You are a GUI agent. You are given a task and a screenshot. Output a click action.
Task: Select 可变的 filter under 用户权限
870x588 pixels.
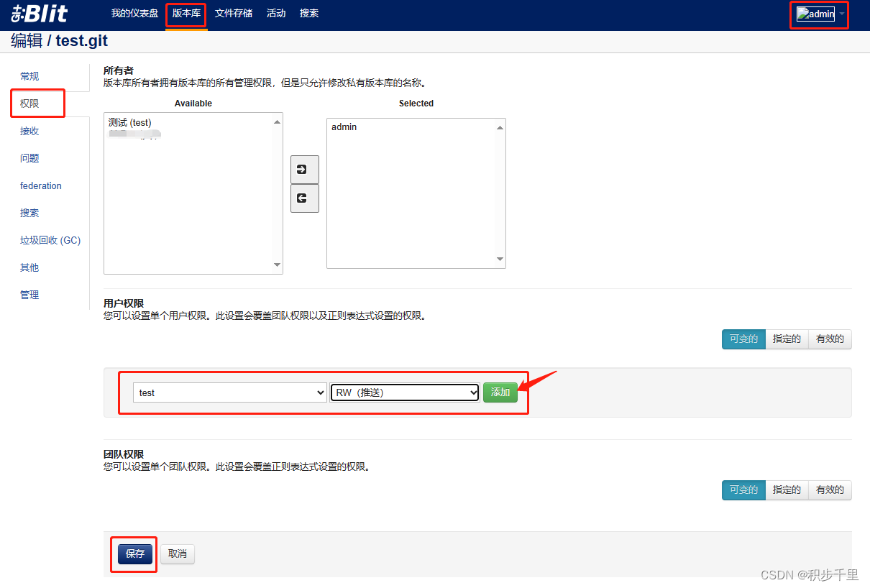click(x=743, y=339)
